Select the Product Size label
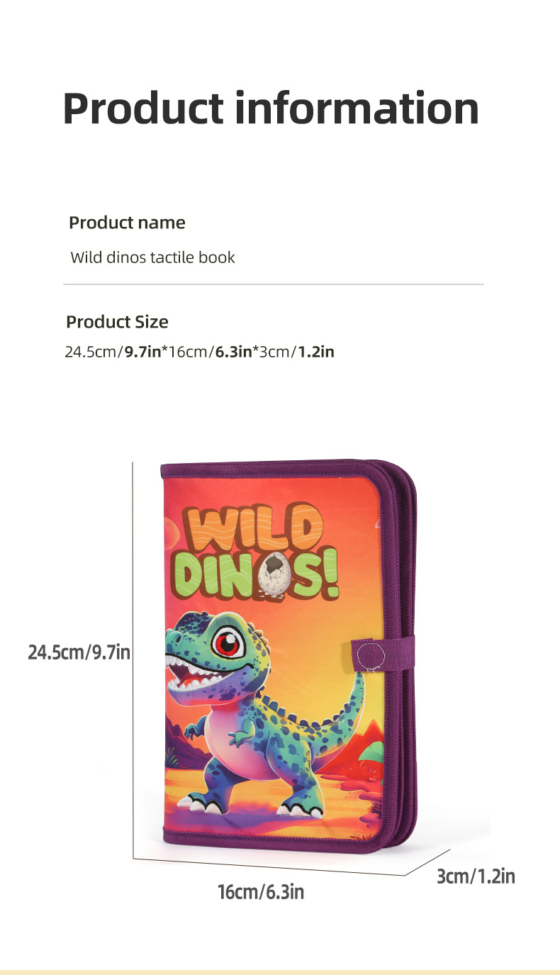This screenshot has height=975, width=560. point(117,322)
